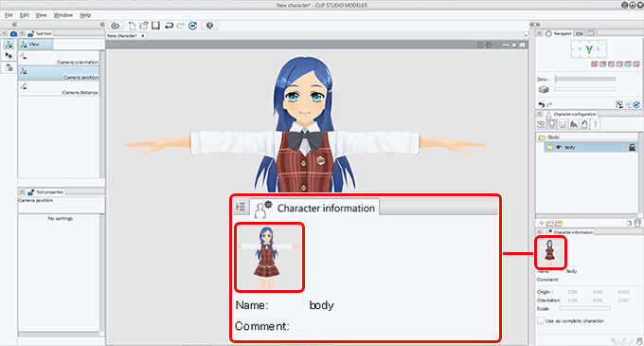The height and width of the screenshot is (346, 644).
Task: Create new file from toolbar icon
Action: coord(133,26)
